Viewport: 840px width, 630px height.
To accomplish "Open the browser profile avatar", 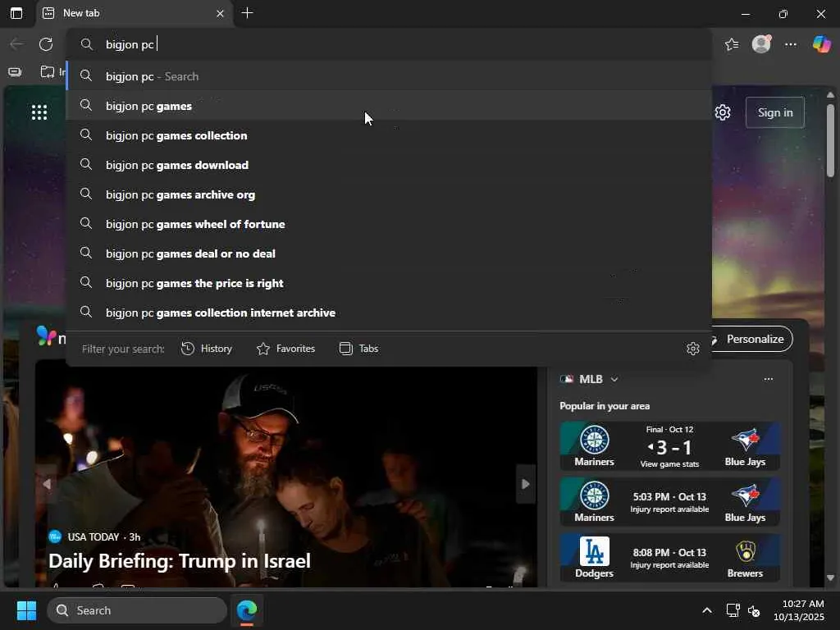I will [761, 43].
